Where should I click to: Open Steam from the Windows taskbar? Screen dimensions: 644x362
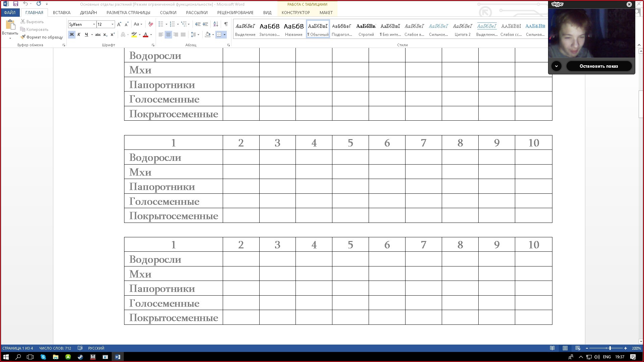coord(80,357)
